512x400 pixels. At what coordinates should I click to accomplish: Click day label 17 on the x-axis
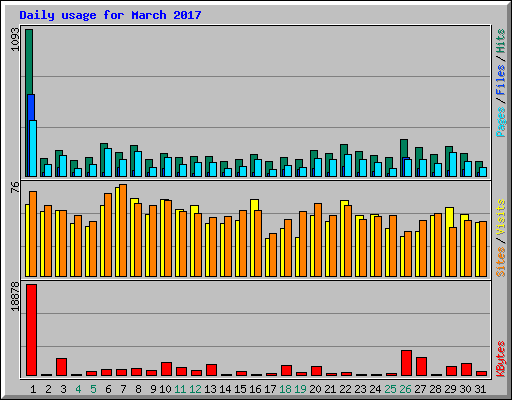(x=270, y=389)
